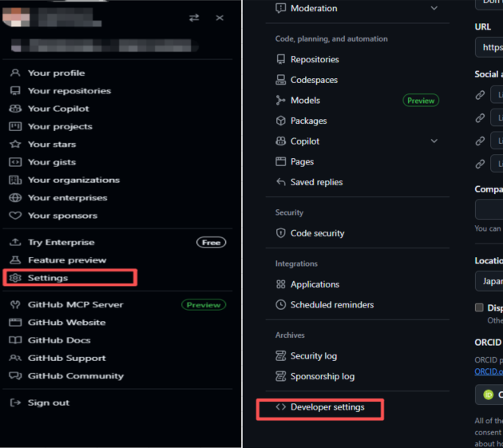The width and height of the screenshot is (503, 448).
Task: Expand the Moderation section chevron
Action: click(x=434, y=8)
